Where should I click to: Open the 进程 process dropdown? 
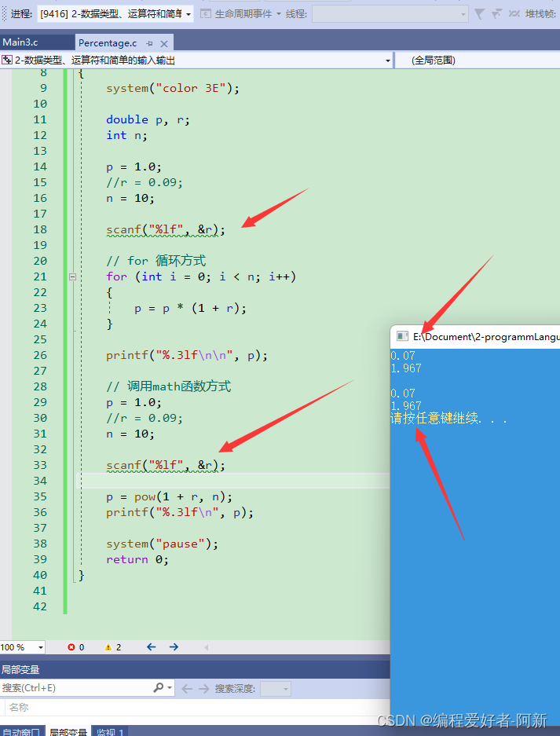pos(115,14)
